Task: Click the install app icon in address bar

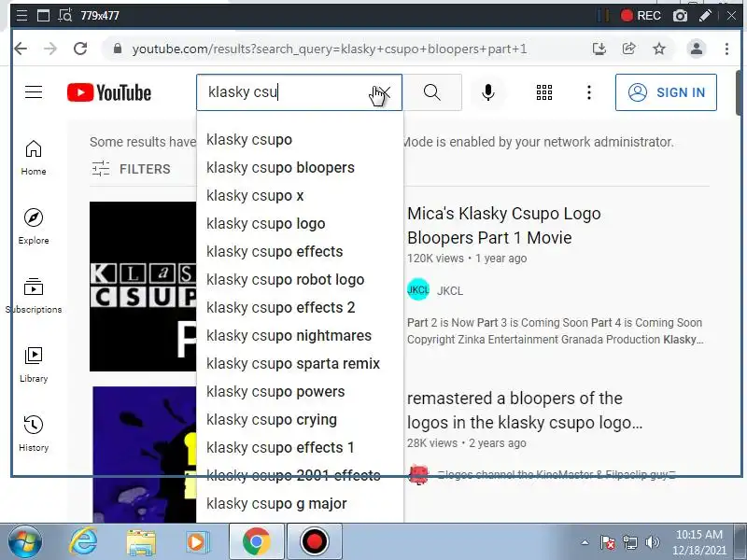Action: coord(599,49)
